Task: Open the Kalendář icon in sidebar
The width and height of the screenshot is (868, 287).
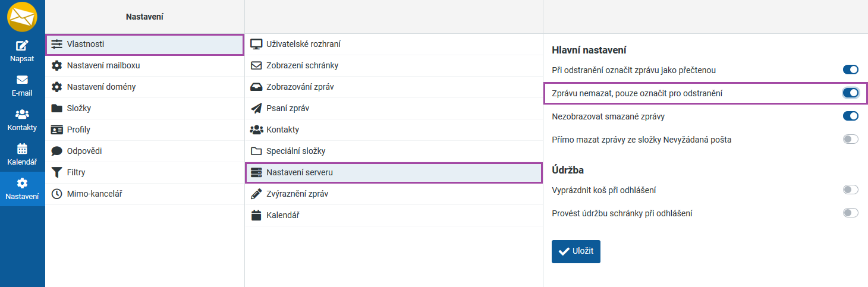Action: pyautogui.click(x=22, y=149)
